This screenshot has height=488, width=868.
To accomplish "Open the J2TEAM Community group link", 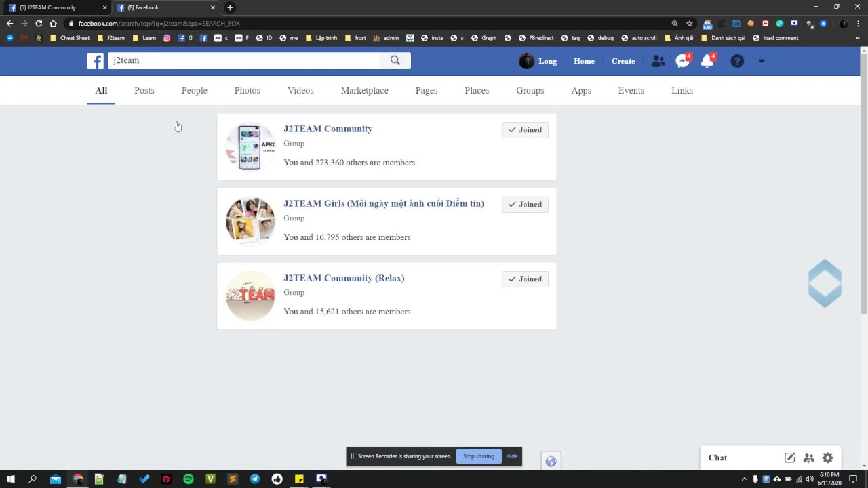I will tap(328, 129).
